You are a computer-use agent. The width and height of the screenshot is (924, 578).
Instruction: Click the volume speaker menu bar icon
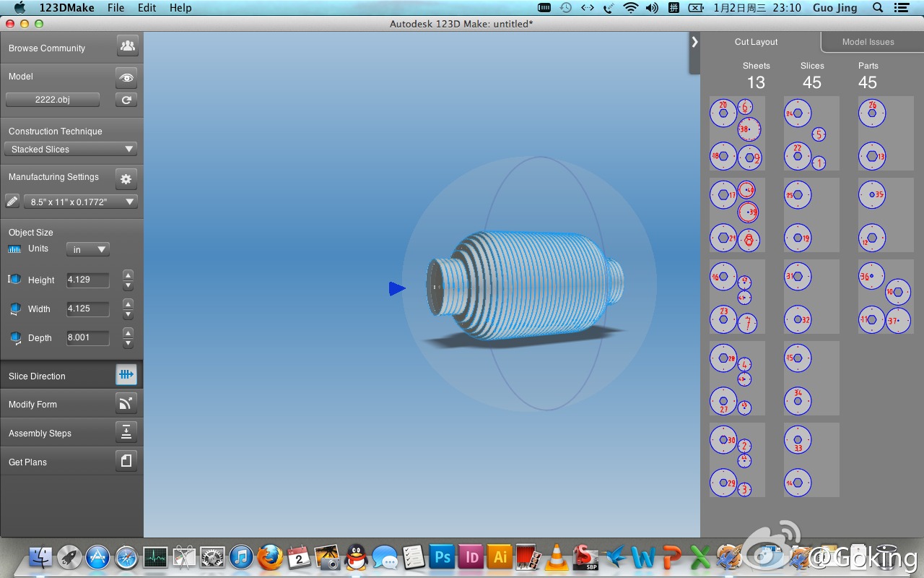(652, 8)
